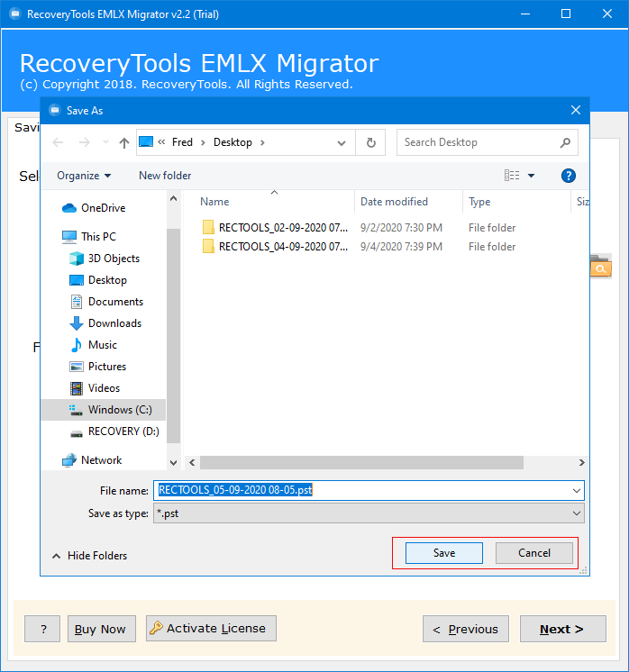Click folder icon of RECTOOLS_04-09-2020
Image resolution: width=629 pixels, height=672 pixels.
click(x=208, y=247)
